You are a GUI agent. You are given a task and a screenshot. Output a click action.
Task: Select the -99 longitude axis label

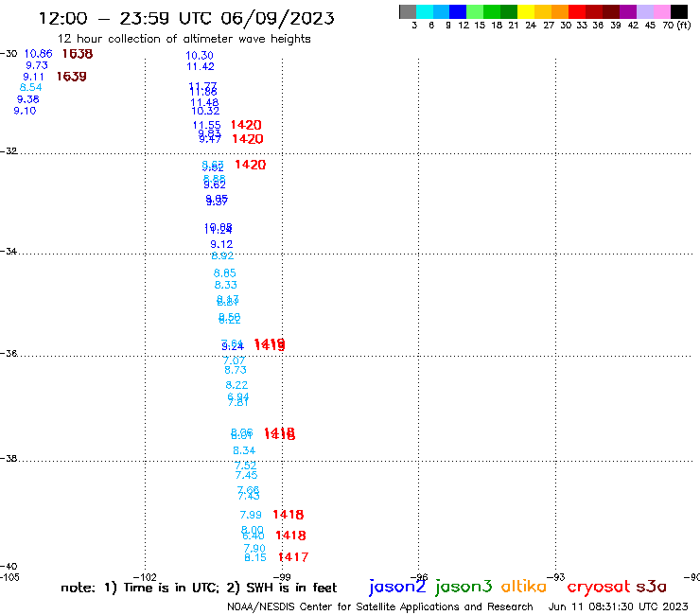tap(282, 577)
